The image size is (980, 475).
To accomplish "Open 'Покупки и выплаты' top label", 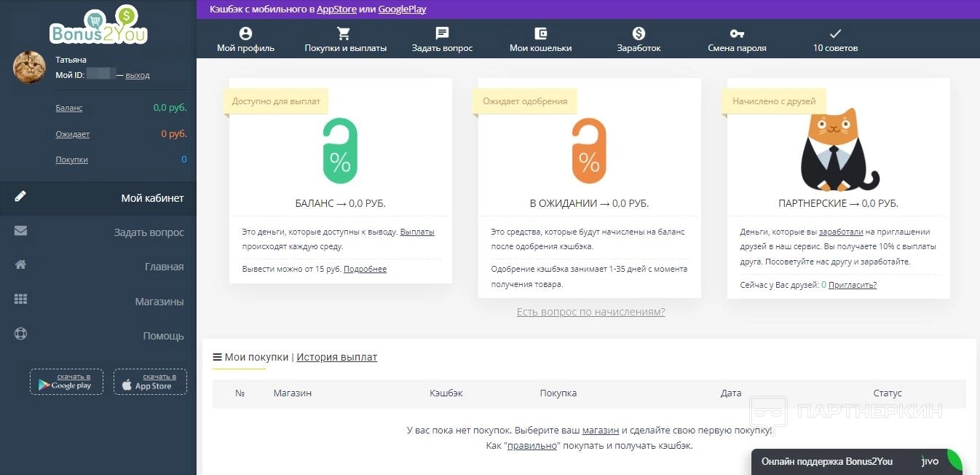I will click(x=345, y=48).
